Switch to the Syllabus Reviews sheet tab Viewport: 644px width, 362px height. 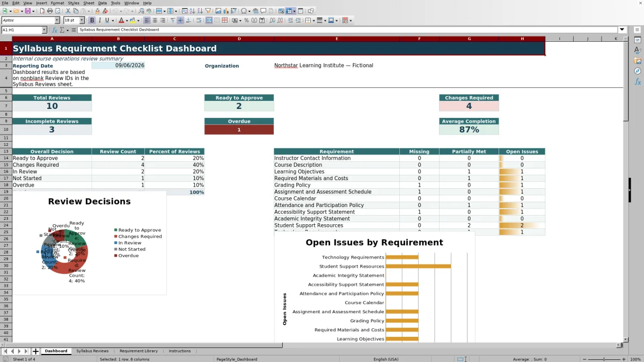coord(92,351)
